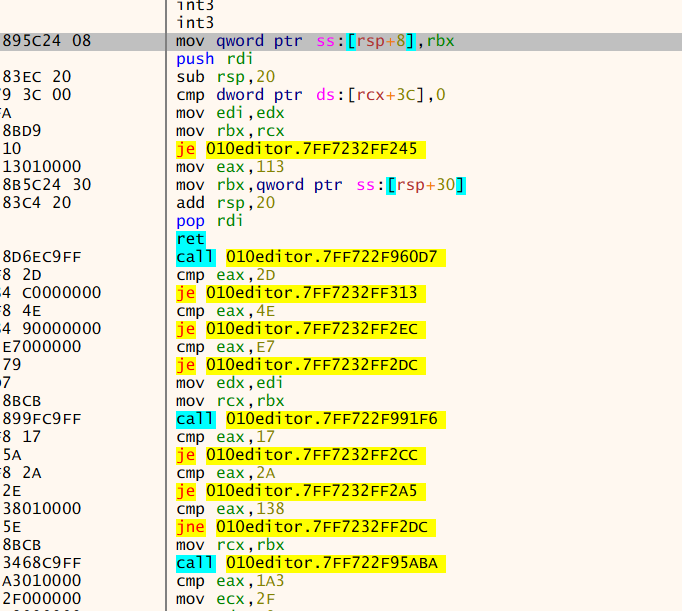Select opcode bytes 2F000000

pyautogui.click(x=42, y=599)
